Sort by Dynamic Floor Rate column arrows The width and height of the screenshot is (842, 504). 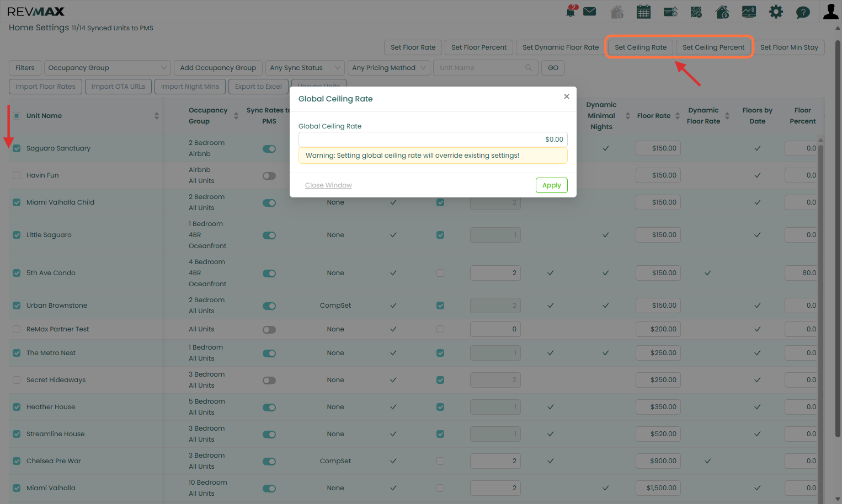click(727, 116)
